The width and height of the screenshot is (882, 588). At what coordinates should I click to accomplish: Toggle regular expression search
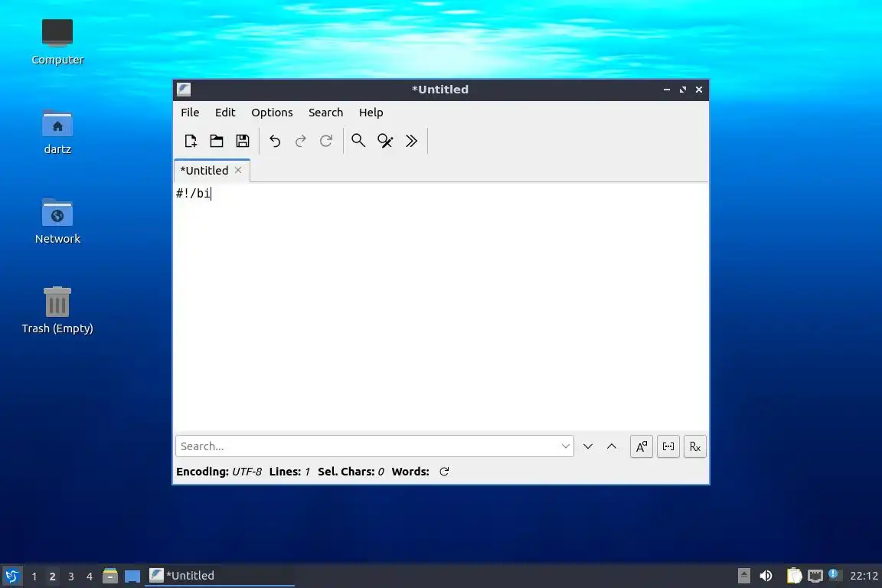(x=694, y=447)
